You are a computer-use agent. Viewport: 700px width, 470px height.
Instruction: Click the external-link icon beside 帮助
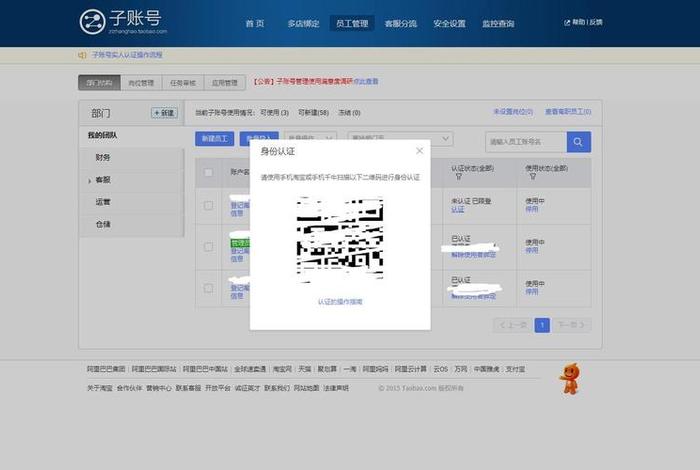(567, 22)
